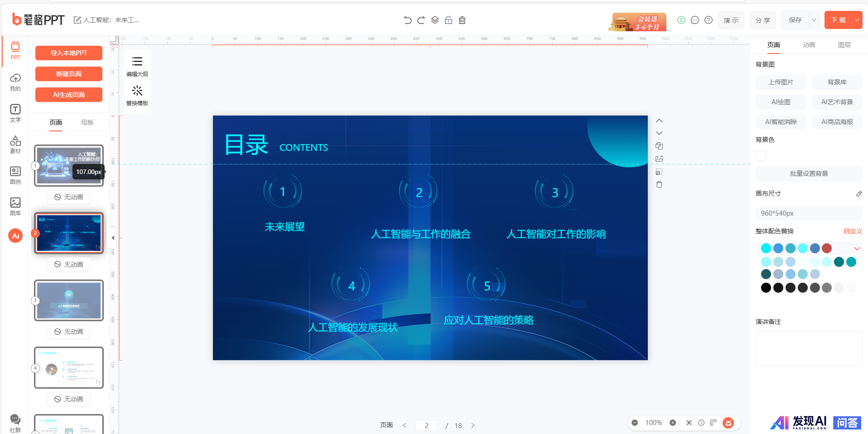Select slide 4 thumbnail
The image size is (868, 434).
(69, 367)
